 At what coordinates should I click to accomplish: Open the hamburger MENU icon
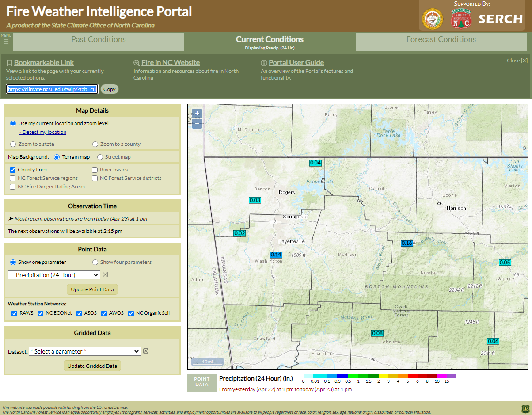point(6,41)
